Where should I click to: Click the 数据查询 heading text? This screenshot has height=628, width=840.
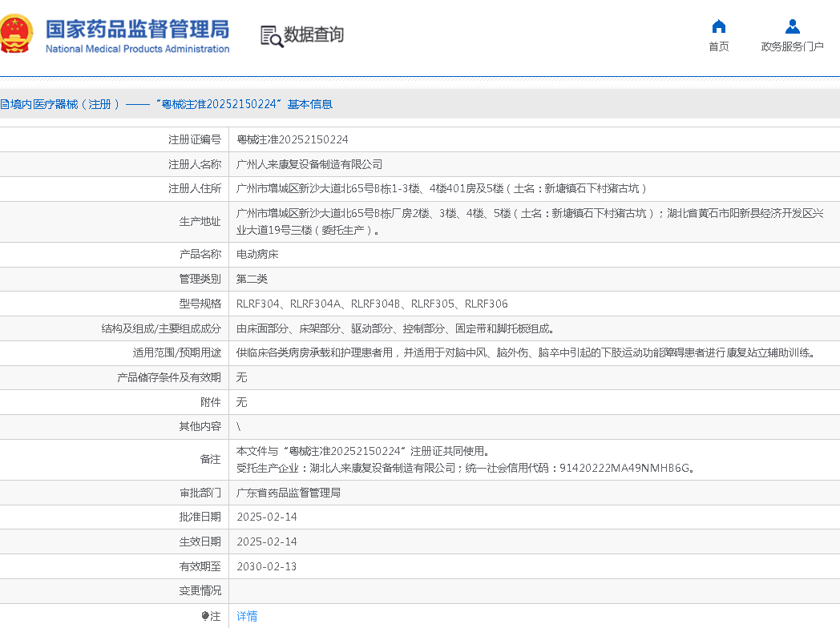click(x=313, y=34)
